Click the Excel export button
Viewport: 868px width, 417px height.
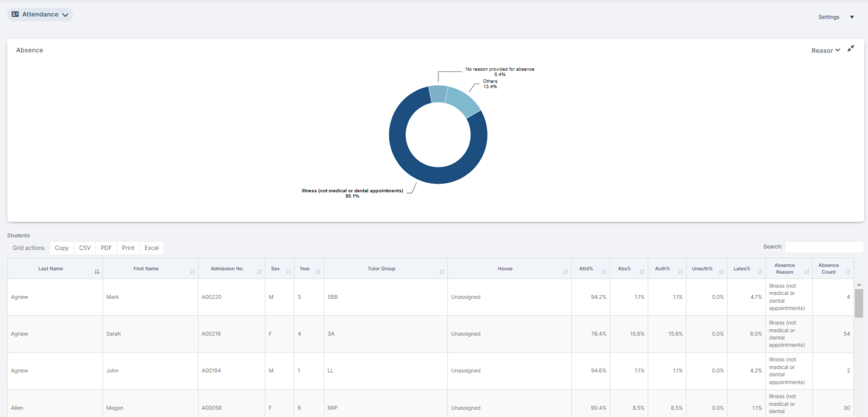click(151, 247)
